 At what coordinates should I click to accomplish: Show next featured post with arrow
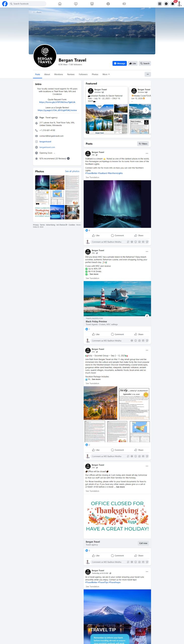point(146,110)
